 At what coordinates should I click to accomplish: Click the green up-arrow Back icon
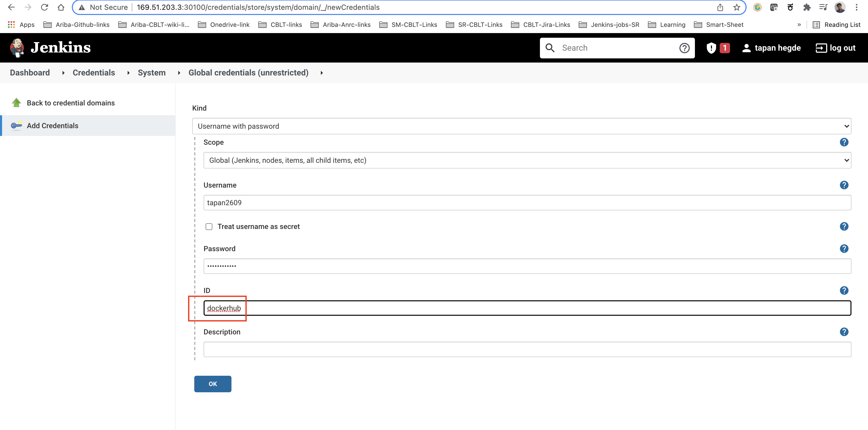(x=16, y=102)
